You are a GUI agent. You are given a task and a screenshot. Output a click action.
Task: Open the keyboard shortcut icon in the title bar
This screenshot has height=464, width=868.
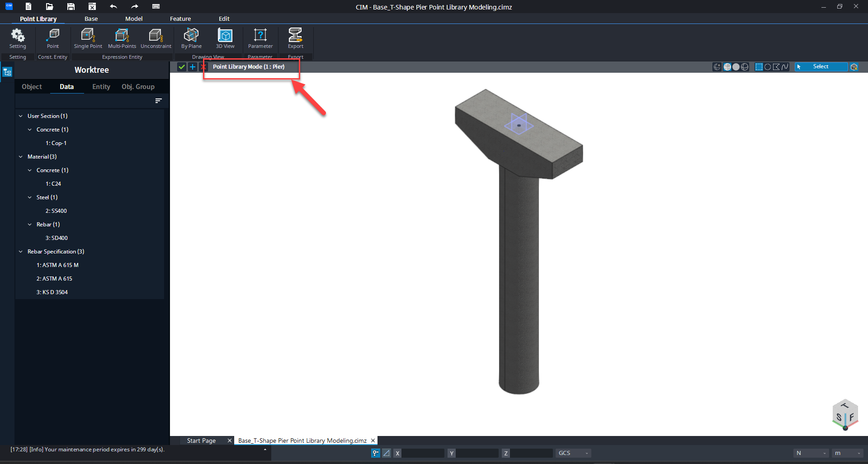click(x=156, y=6)
